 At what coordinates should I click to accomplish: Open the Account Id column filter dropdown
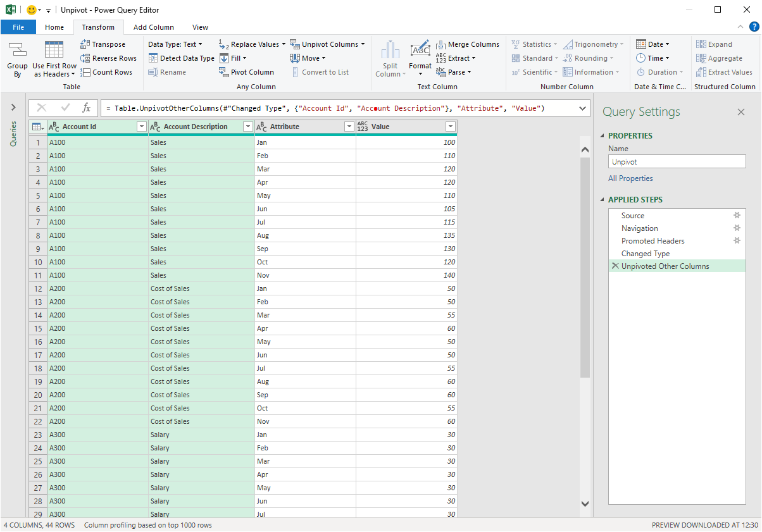[142, 127]
